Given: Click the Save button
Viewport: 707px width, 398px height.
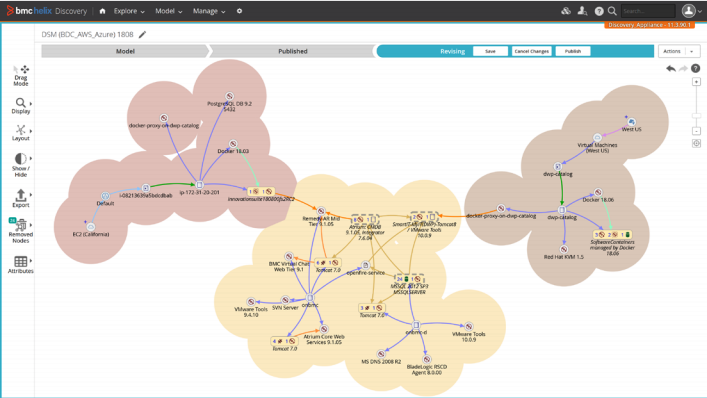Looking at the screenshot, I should pyautogui.click(x=490, y=51).
